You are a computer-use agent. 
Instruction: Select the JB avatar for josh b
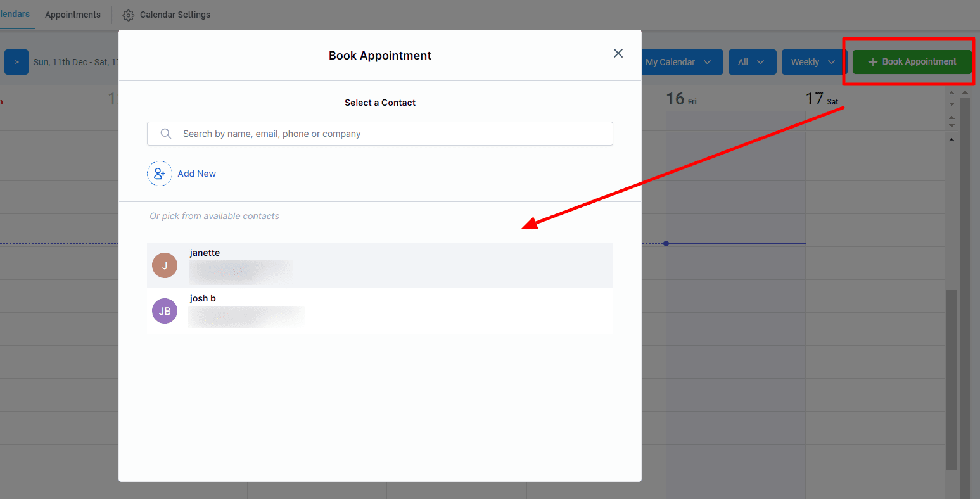click(x=165, y=311)
